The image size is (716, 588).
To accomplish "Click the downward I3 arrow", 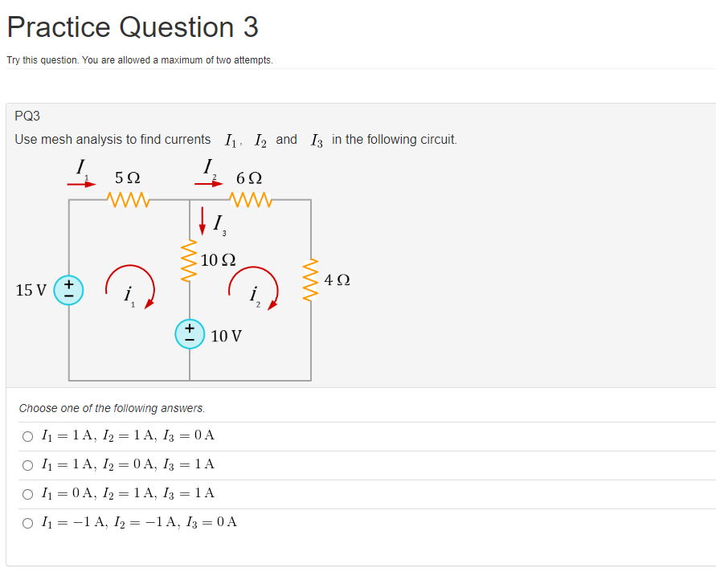I will [x=203, y=223].
